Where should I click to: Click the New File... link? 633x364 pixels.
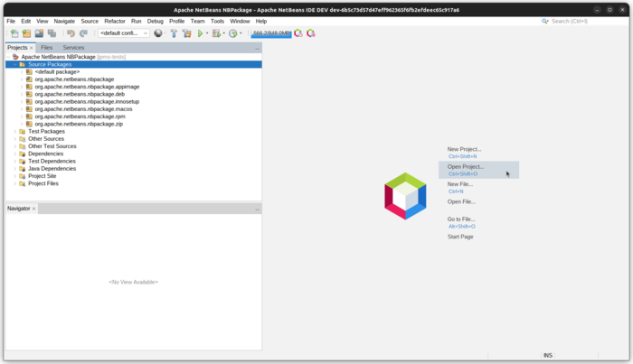(459, 184)
